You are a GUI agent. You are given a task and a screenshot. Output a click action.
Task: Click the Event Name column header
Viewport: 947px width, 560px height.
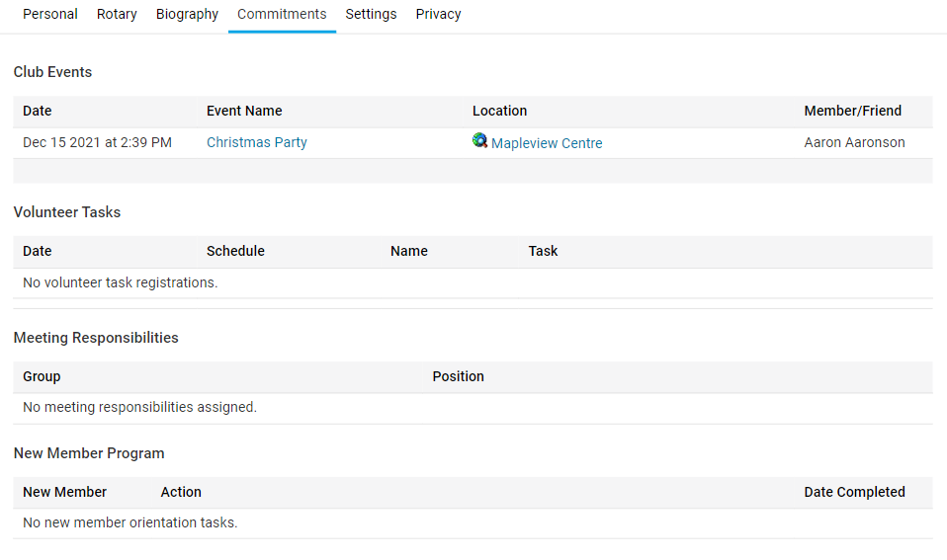(244, 112)
